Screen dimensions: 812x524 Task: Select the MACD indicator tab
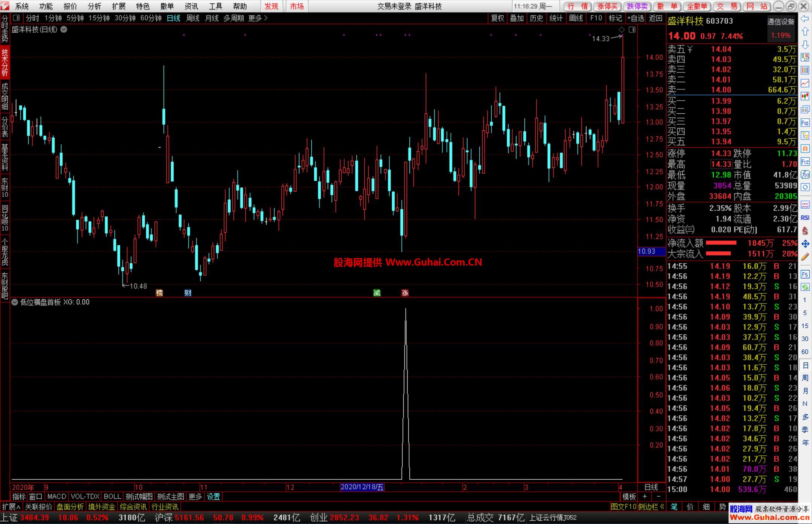click(57, 497)
